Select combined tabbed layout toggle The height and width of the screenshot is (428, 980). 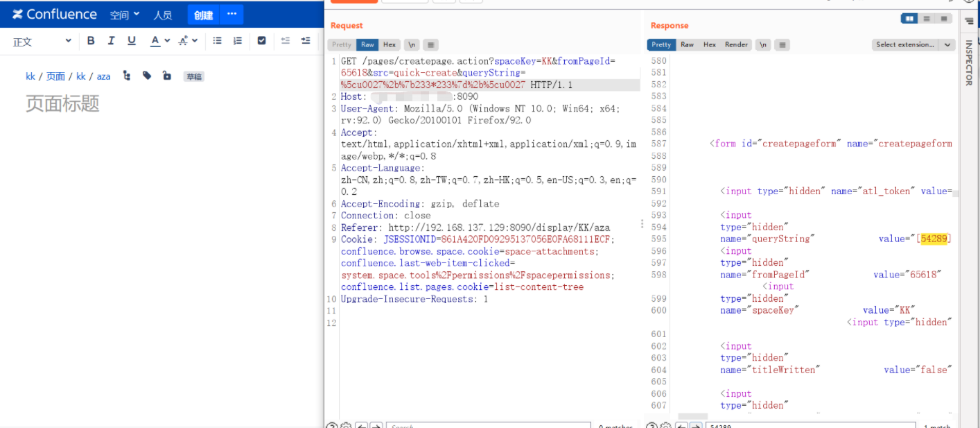point(944,18)
